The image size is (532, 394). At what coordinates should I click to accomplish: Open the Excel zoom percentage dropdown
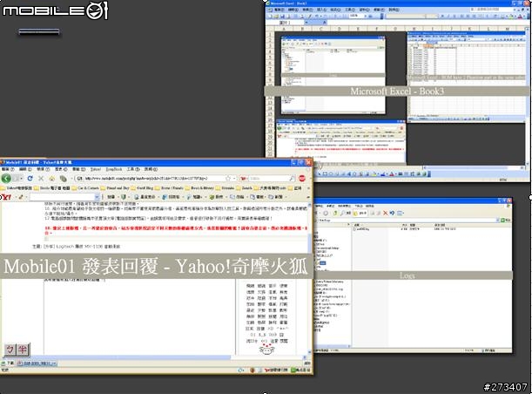coord(366,16)
